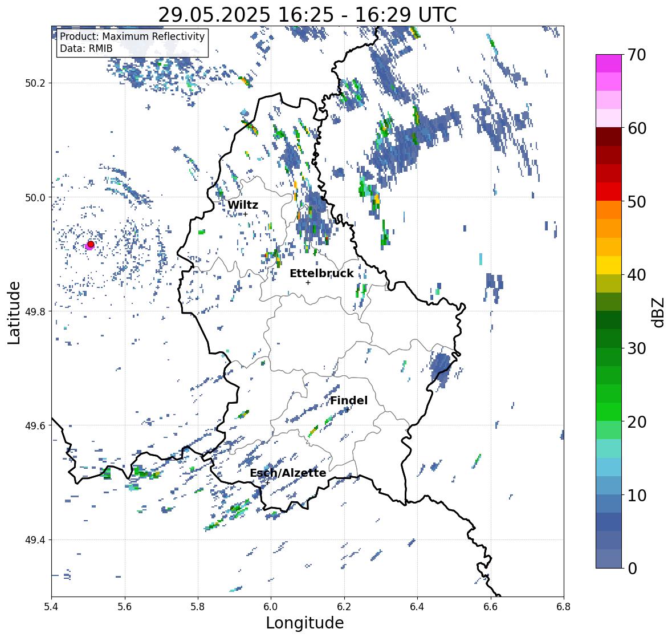
Task: Click longitude tick label 6.2
Action: 344,607
